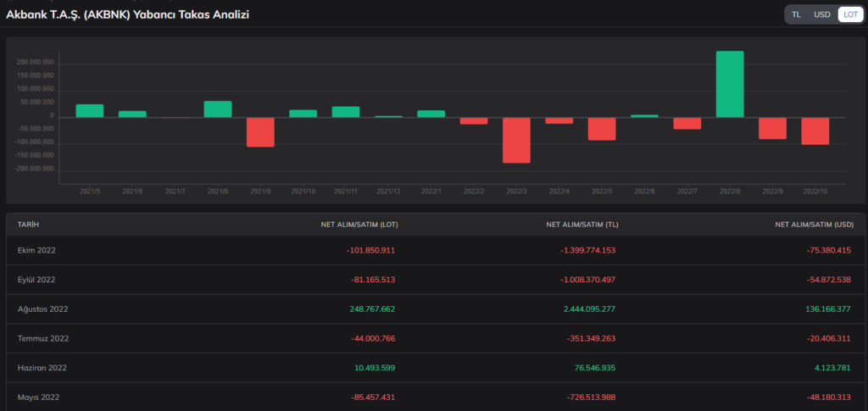Click the 200.000.000 y-axis label
This screenshot has width=868, height=411.
tap(36, 63)
